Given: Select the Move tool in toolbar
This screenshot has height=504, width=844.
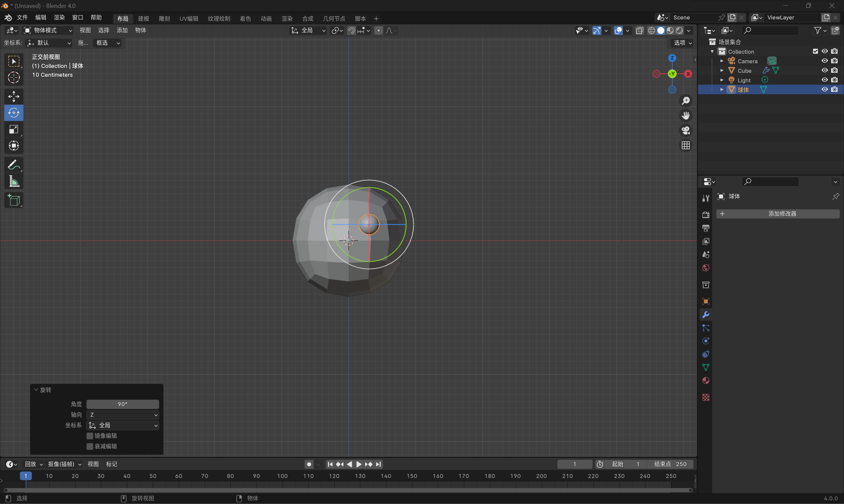Looking at the screenshot, I should point(14,97).
